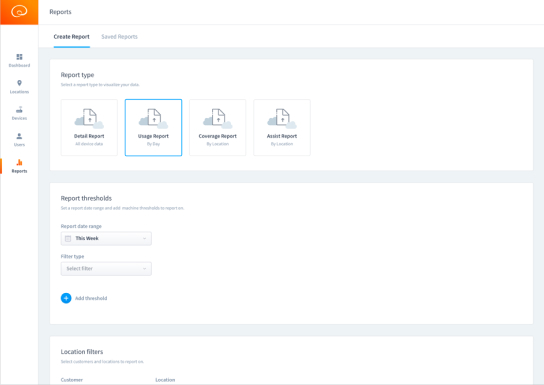
Task: Click the blue plus Add threshold icon
Action: [x=66, y=298]
